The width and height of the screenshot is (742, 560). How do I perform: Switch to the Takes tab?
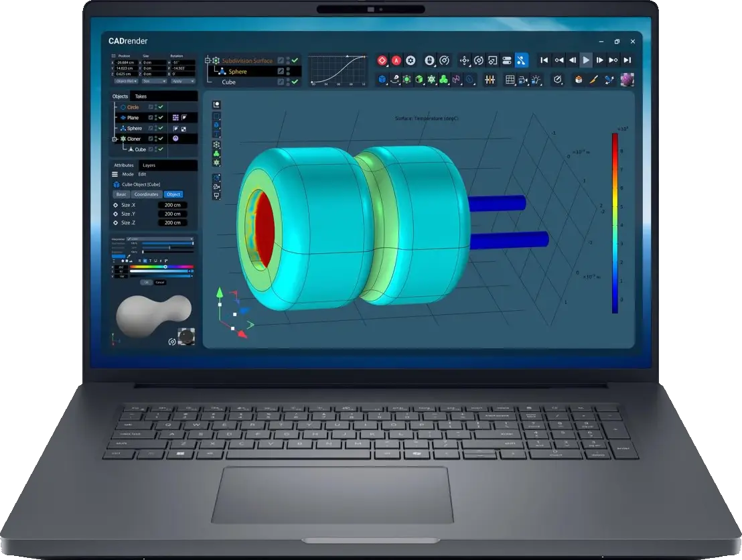click(x=141, y=96)
